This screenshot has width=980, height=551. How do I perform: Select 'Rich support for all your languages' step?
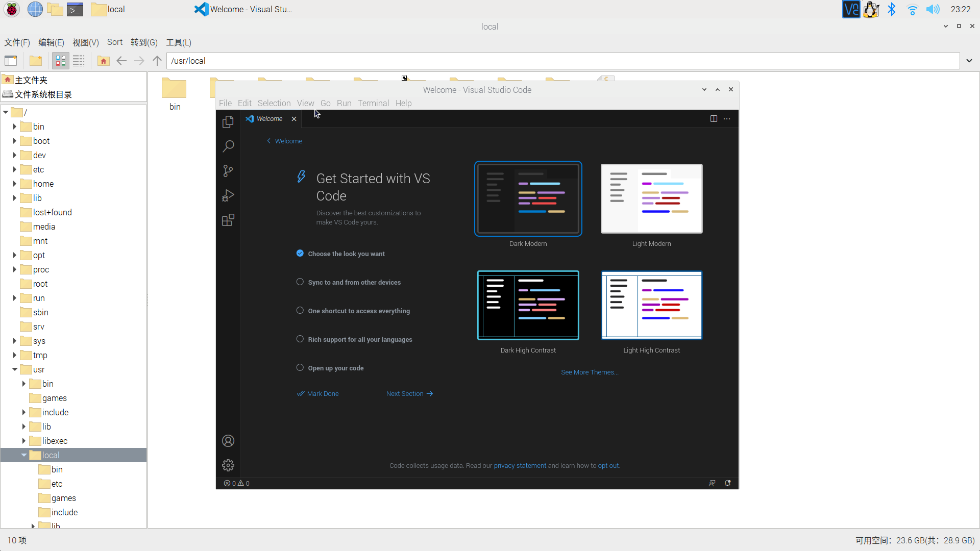click(x=360, y=339)
